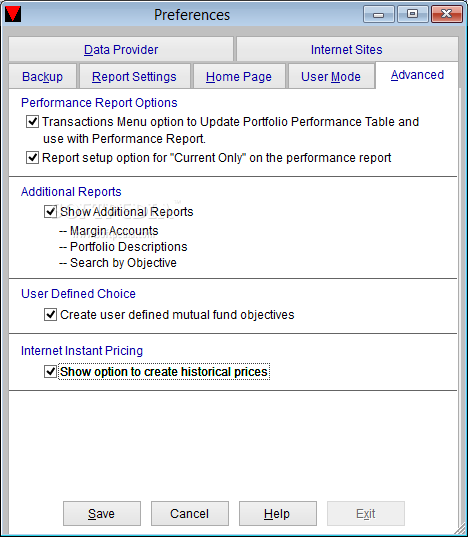Open the Backup tab

click(x=42, y=76)
